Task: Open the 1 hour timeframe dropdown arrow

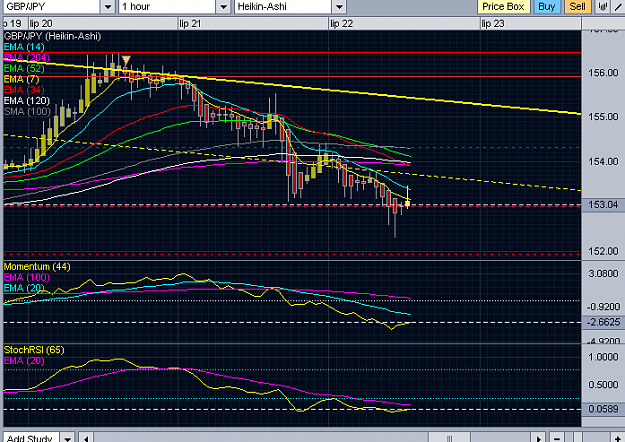Action: [223, 7]
